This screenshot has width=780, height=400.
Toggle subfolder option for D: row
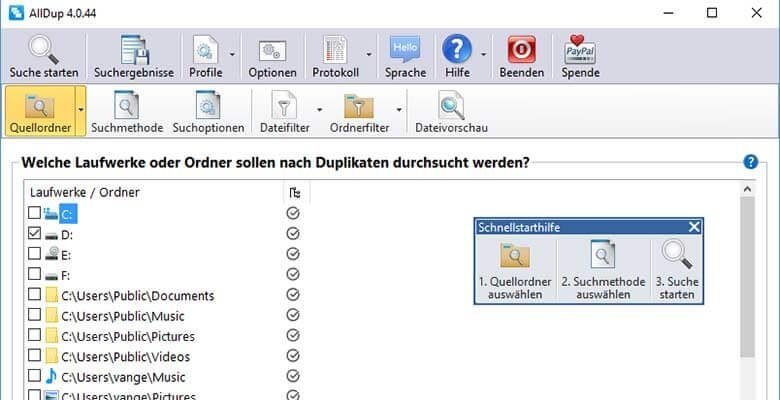click(293, 234)
